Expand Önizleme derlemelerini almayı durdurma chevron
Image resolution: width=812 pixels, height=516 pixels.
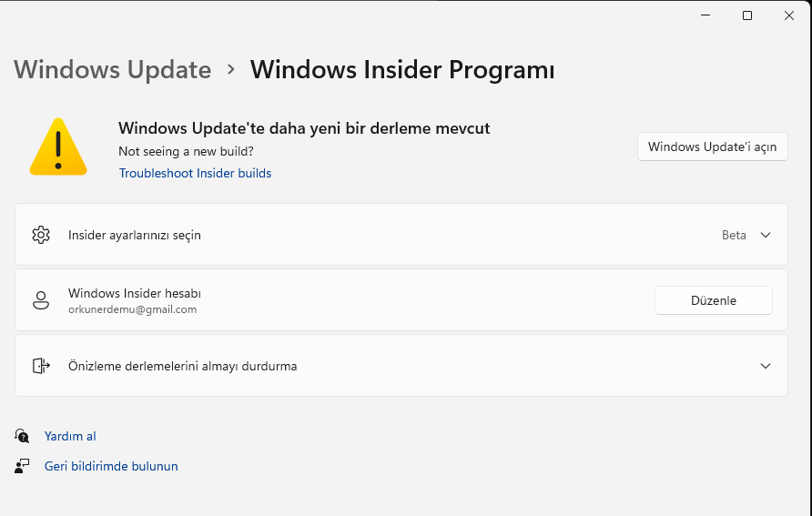tap(766, 366)
